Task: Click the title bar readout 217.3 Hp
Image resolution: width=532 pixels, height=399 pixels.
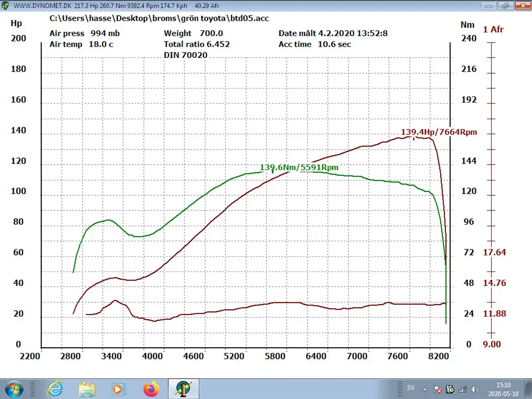Action: tap(86, 6)
